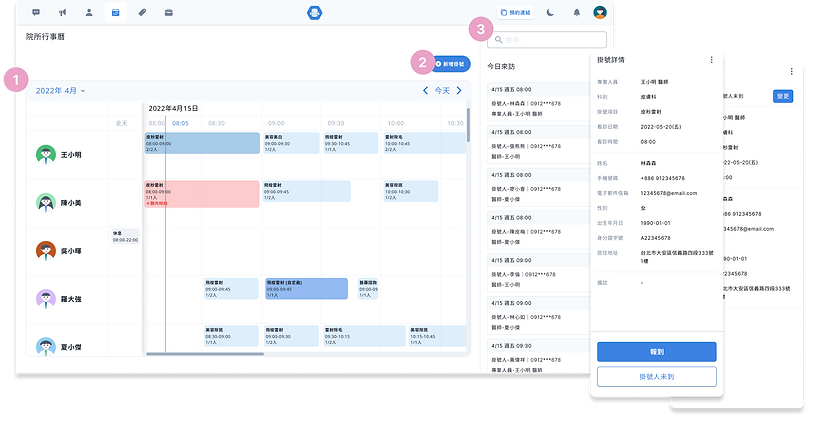Select 王小明 avatar in staff list
Image resolution: width=819 pixels, height=421 pixels.
[46, 155]
